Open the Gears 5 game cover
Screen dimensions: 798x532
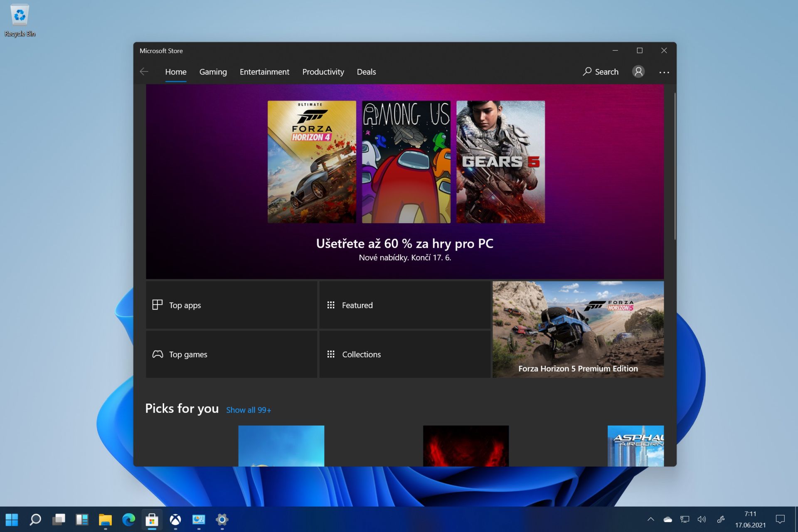click(x=500, y=162)
